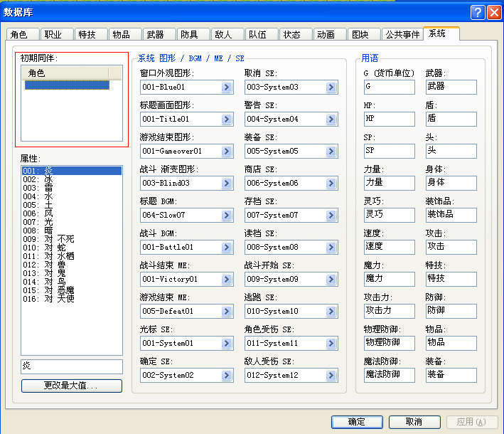Switch to the 公共事件 tab
Screen dimensions: 504x434
click(x=402, y=34)
